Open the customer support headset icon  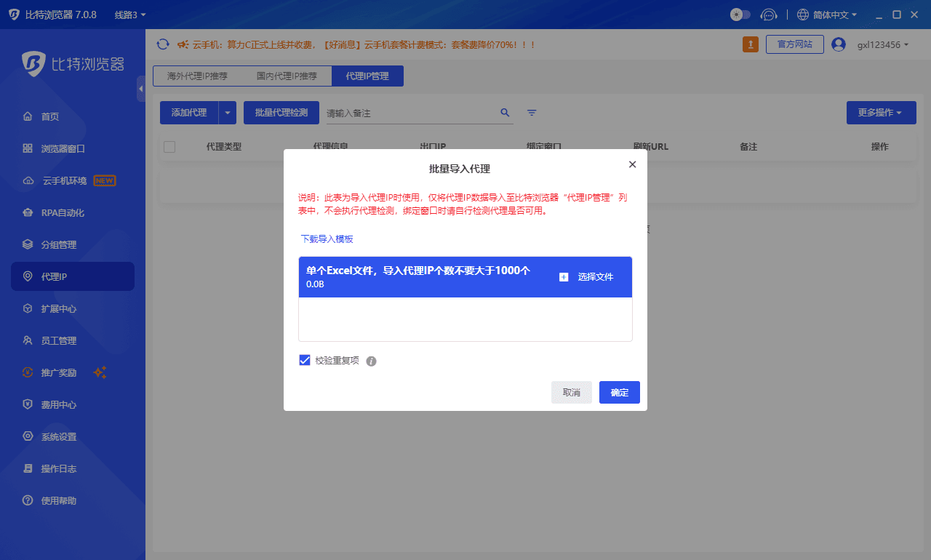click(x=769, y=14)
